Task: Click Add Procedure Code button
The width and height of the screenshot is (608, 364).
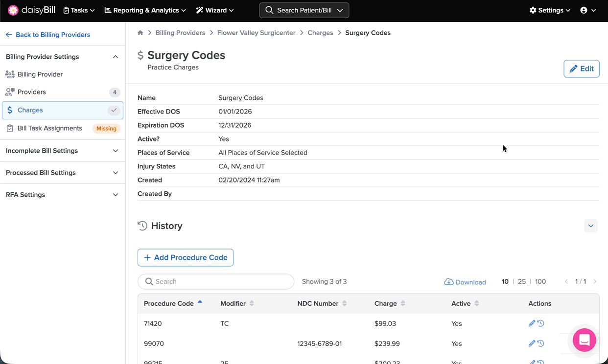Action: pyautogui.click(x=186, y=257)
